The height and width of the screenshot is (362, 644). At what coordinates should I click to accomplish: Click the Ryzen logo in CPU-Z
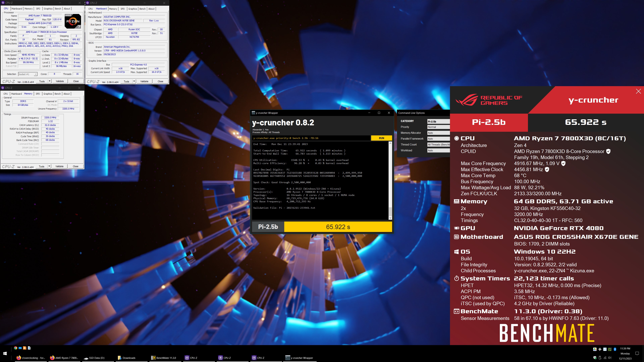[x=73, y=21]
